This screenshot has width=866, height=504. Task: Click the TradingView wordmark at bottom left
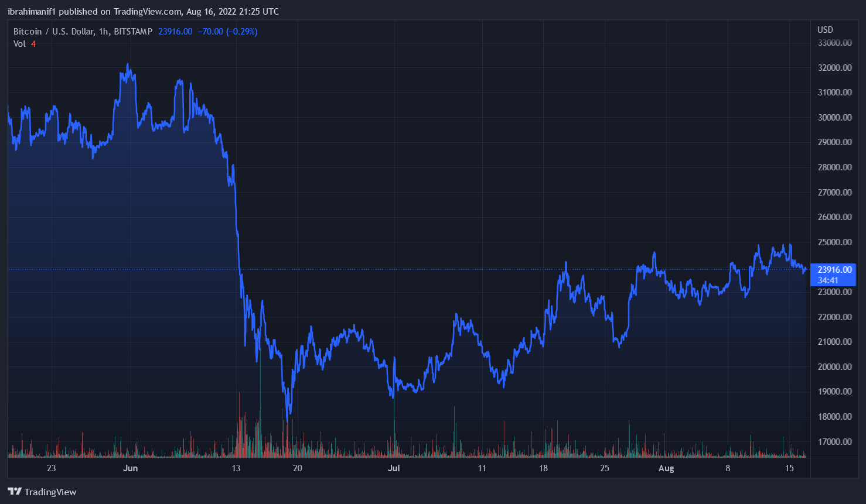coord(50,492)
